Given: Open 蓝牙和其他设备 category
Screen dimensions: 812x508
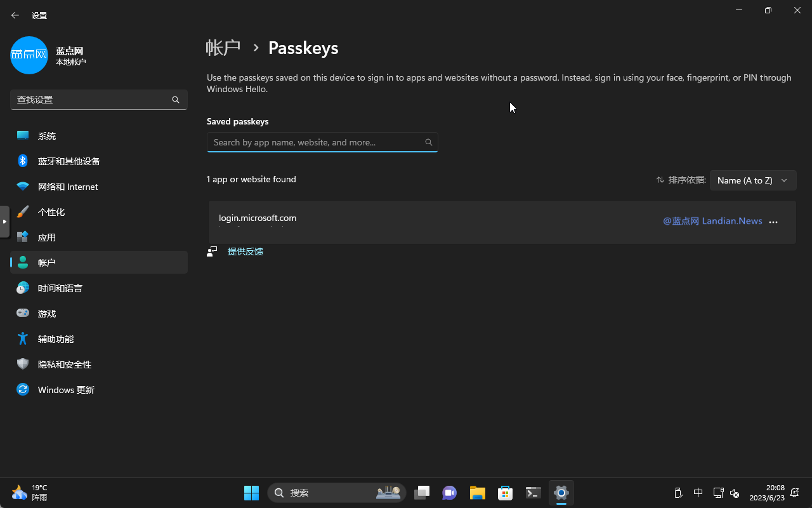Looking at the screenshot, I should (99, 161).
